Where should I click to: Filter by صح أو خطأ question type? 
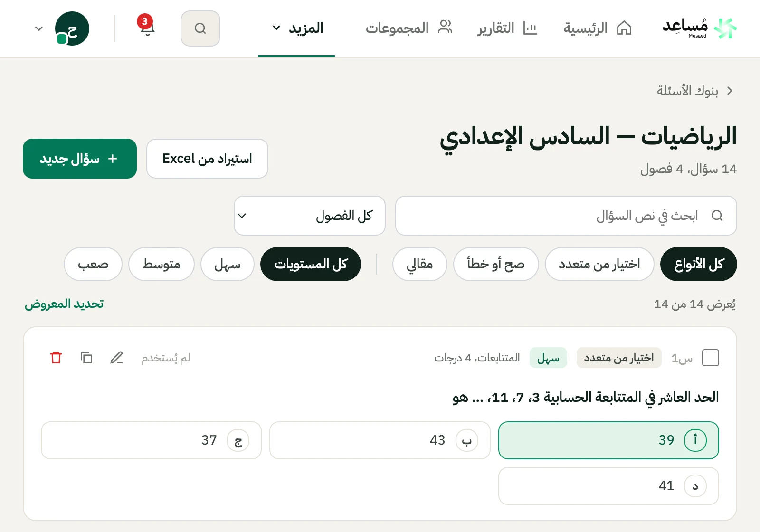[x=496, y=264]
